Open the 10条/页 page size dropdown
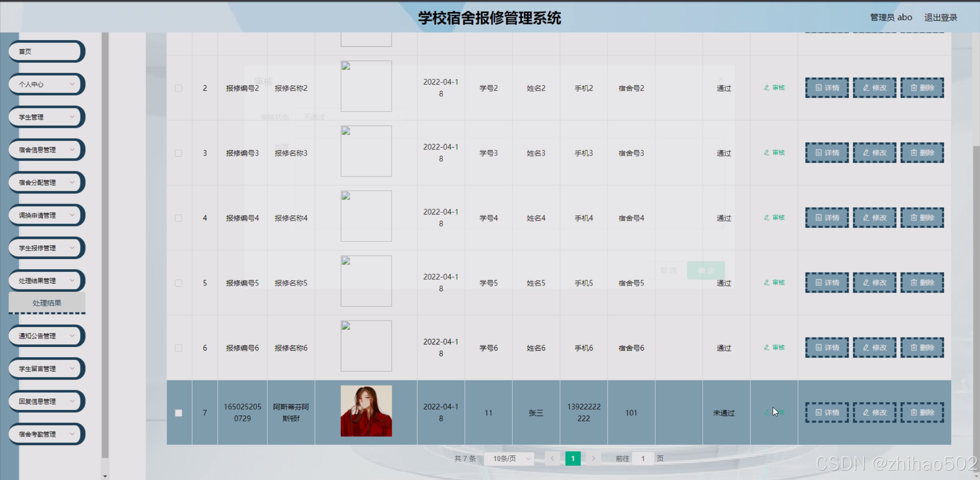This screenshot has height=480, width=980. pos(509,459)
